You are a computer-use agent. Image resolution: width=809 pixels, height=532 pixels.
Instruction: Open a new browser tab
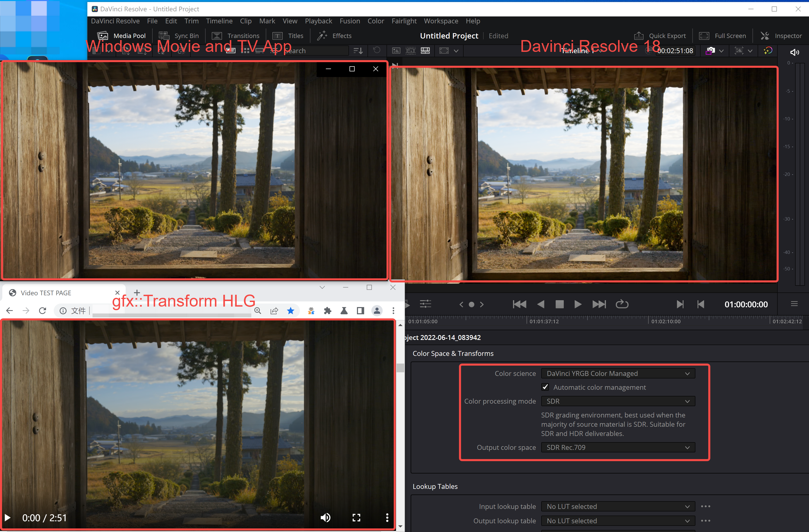(137, 292)
